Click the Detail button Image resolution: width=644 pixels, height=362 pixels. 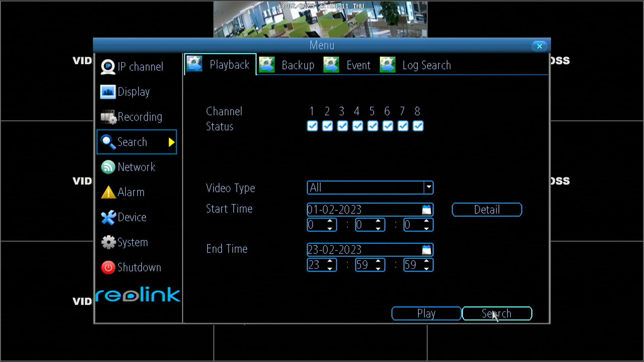[487, 209]
